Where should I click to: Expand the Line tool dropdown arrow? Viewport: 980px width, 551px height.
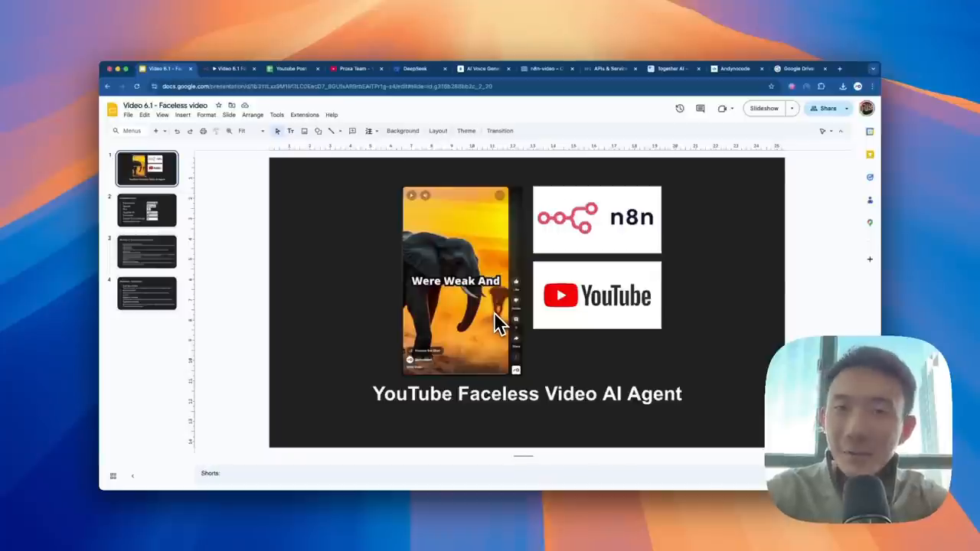coord(340,131)
